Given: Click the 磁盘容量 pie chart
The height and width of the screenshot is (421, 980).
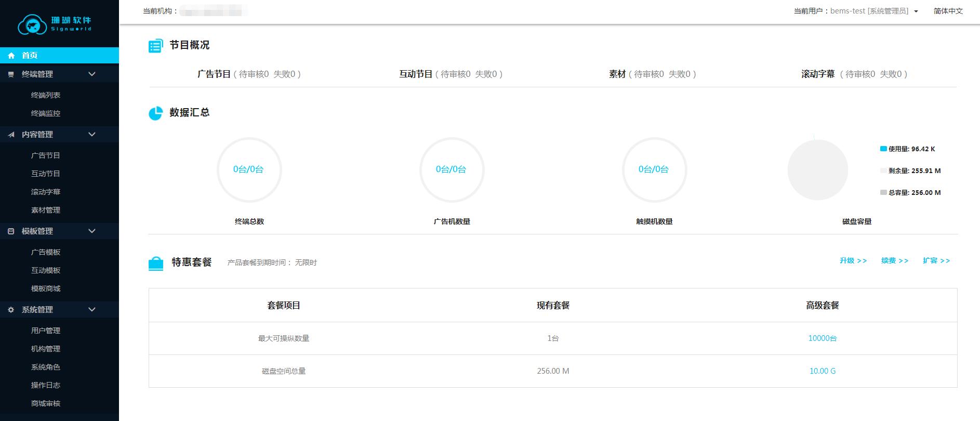Looking at the screenshot, I should (x=818, y=170).
